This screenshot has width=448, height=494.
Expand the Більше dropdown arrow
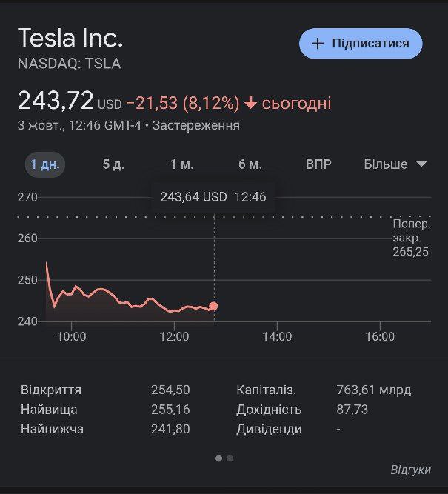pos(421,164)
